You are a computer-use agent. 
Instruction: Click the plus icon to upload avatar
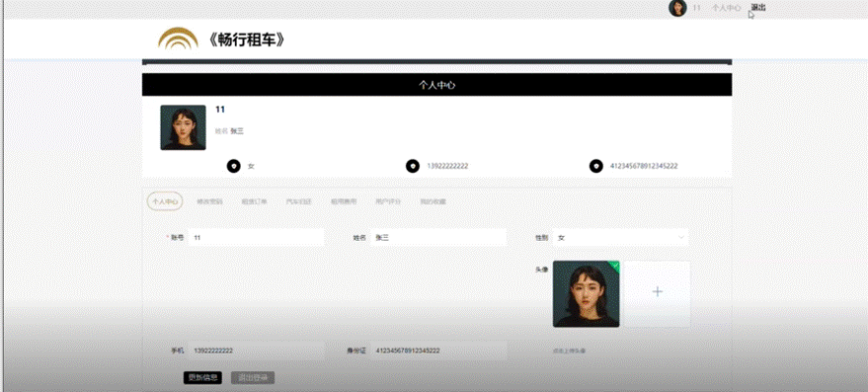tap(657, 292)
